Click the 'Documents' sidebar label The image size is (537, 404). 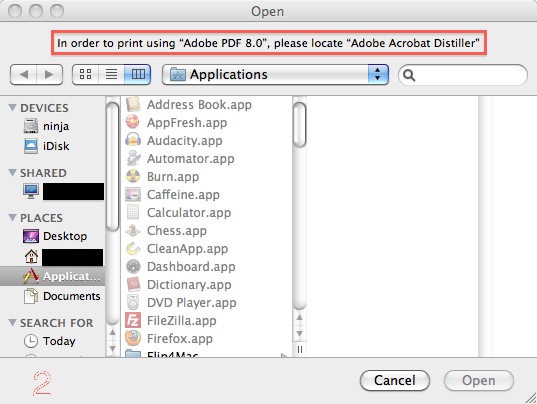pyautogui.click(x=72, y=296)
